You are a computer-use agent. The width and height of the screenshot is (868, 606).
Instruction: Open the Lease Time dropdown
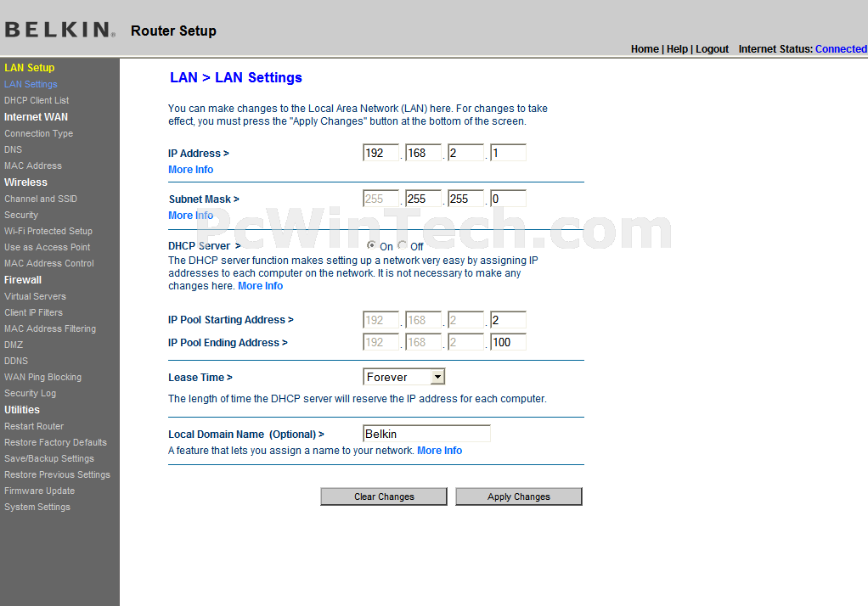pyautogui.click(x=403, y=377)
